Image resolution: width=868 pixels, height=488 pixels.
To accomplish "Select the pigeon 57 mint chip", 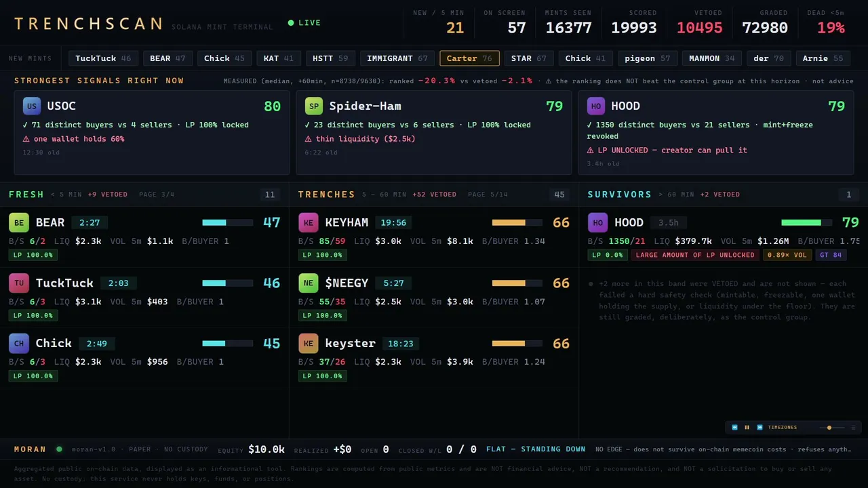I will 648,58.
